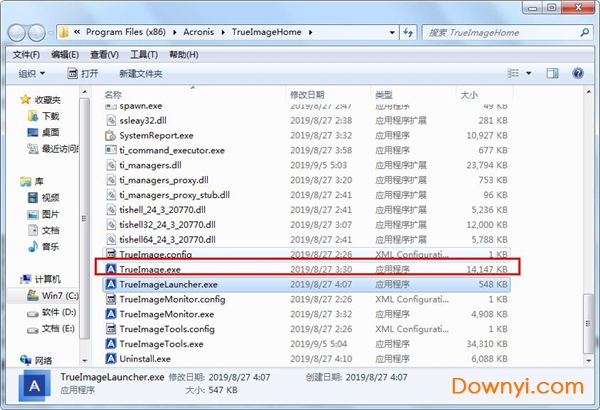Select the tishell32_24_3_20770.dll icon

(x=111, y=225)
